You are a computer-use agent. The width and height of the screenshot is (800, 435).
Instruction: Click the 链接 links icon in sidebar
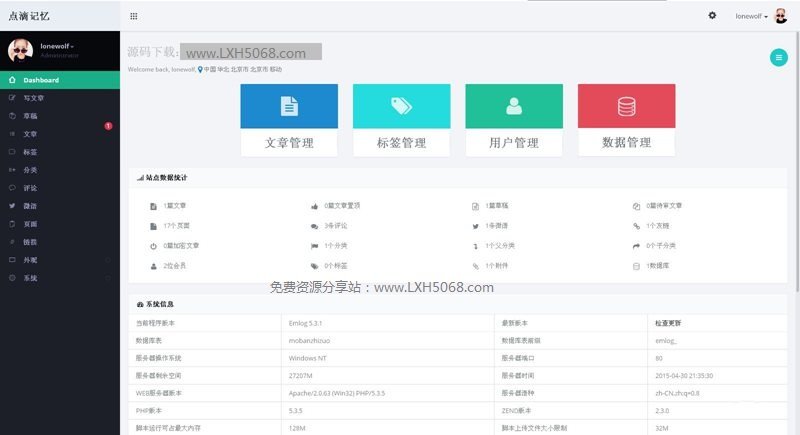tap(12, 242)
